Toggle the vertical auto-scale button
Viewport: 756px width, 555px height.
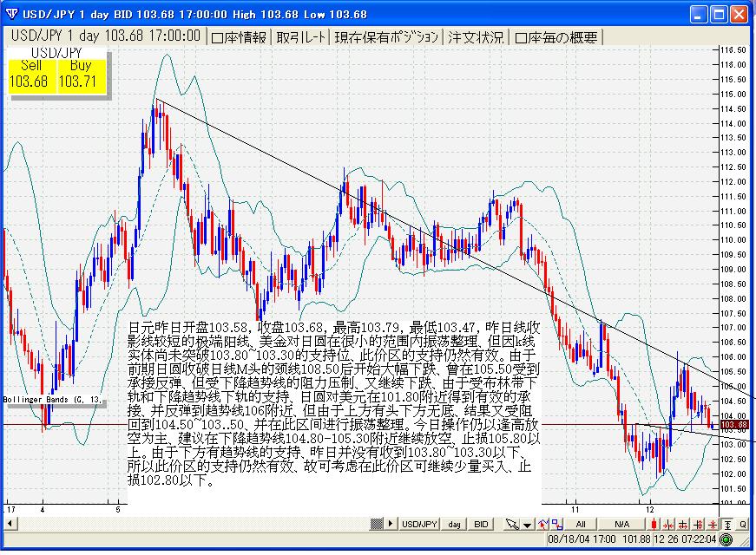click(727, 524)
